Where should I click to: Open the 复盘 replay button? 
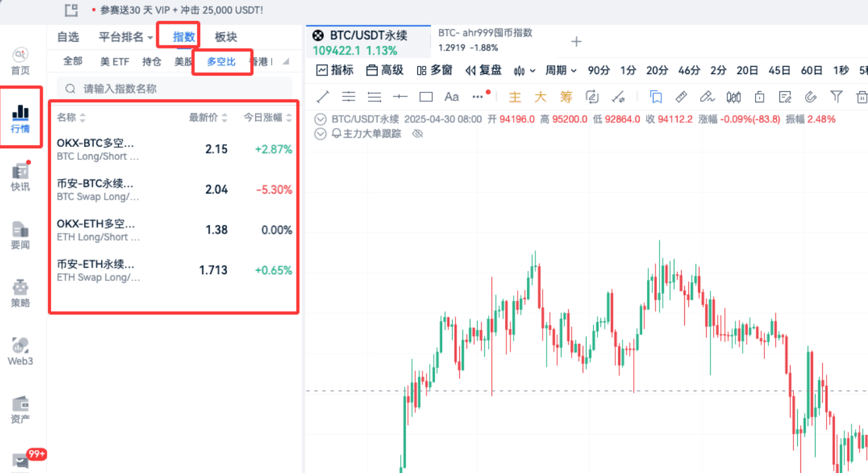click(x=484, y=70)
